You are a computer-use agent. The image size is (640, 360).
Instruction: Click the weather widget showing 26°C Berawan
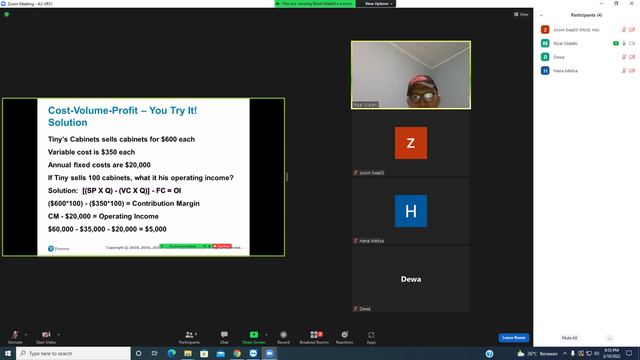(537, 353)
